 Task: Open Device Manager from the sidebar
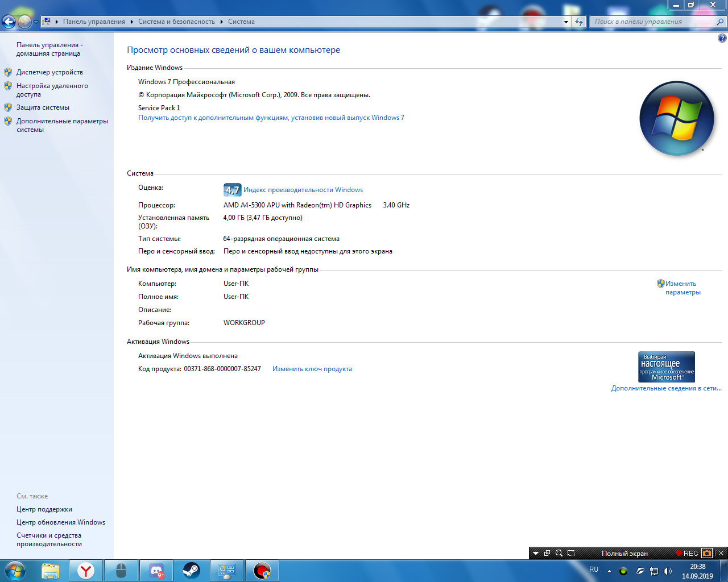[49, 72]
